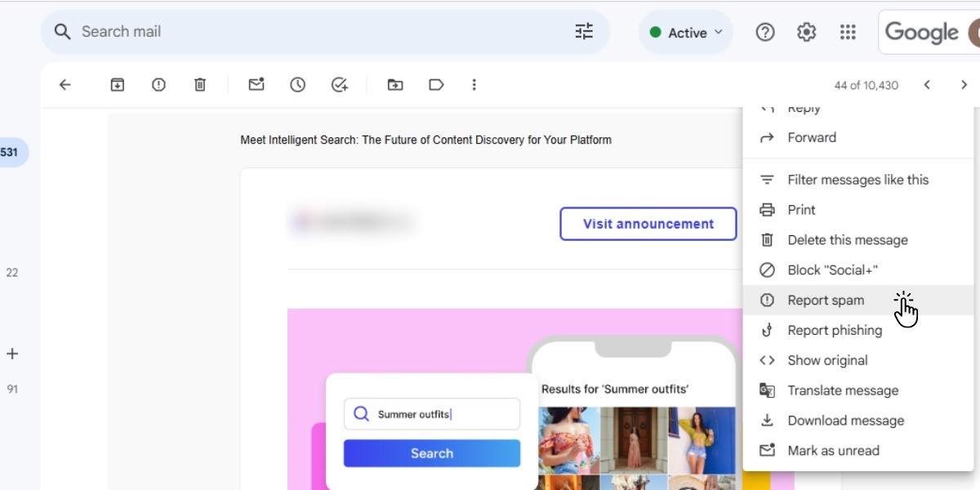Image resolution: width=980 pixels, height=490 pixels.
Task: Archive this email
Action: pyautogui.click(x=118, y=85)
